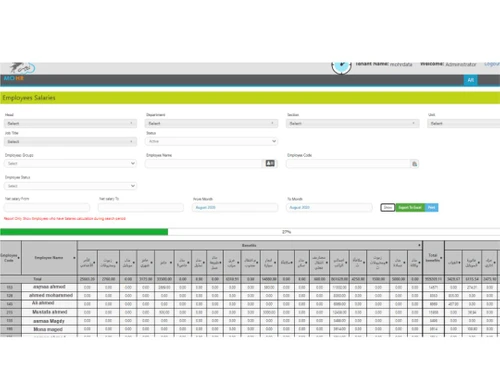500x375 pixels.
Task: Open the Status dropdown showing Active
Action: 211,141
